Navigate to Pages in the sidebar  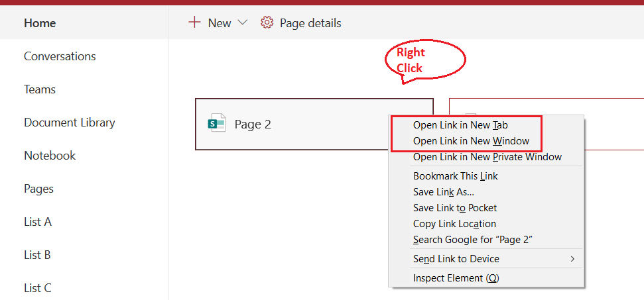tap(38, 189)
